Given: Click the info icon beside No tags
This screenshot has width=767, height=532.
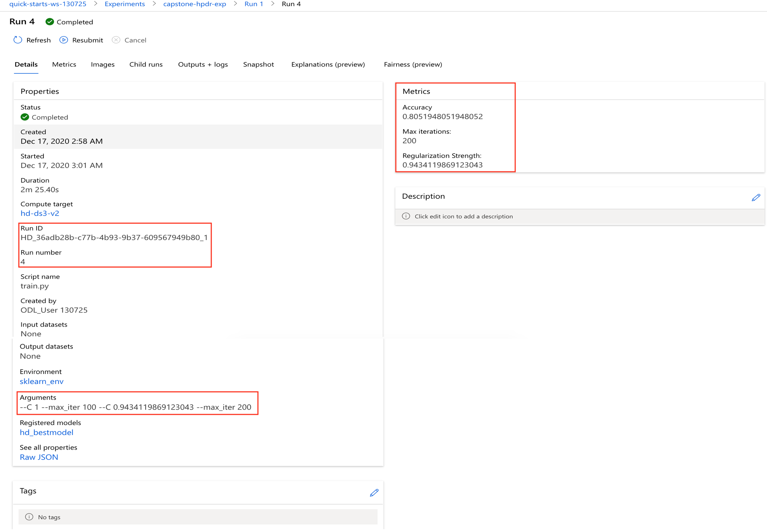Looking at the screenshot, I should 29,517.
